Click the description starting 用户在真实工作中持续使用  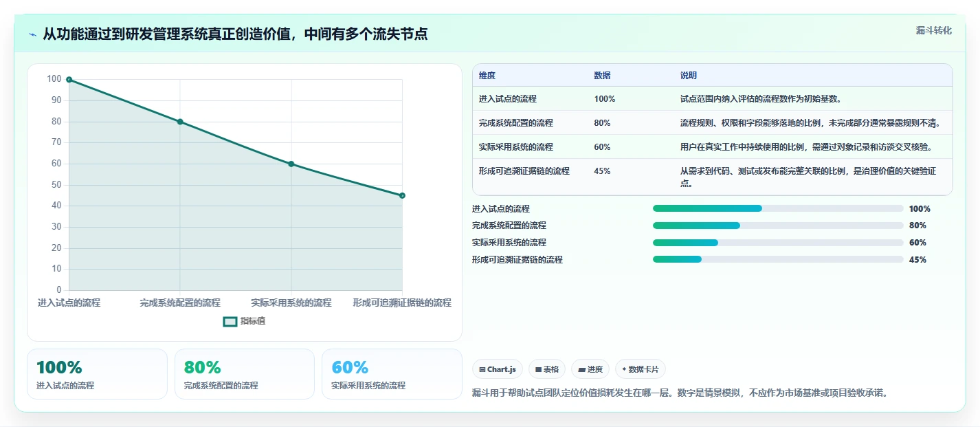[806, 147]
